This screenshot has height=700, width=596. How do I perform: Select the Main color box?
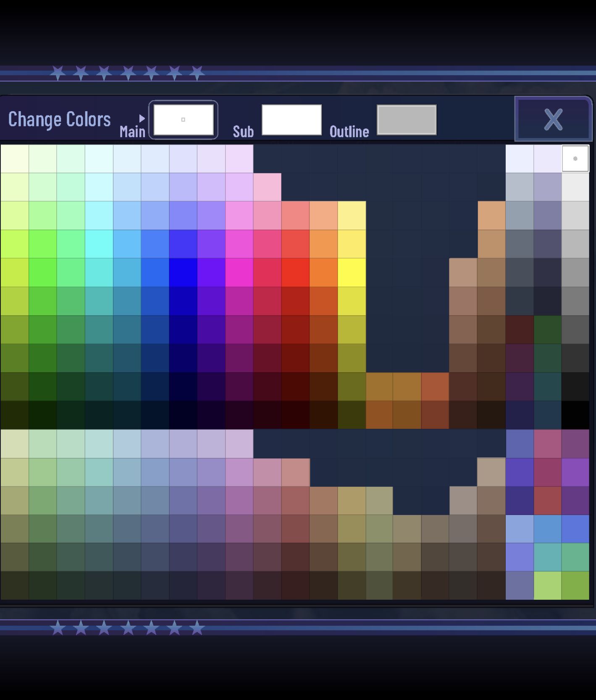184,120
